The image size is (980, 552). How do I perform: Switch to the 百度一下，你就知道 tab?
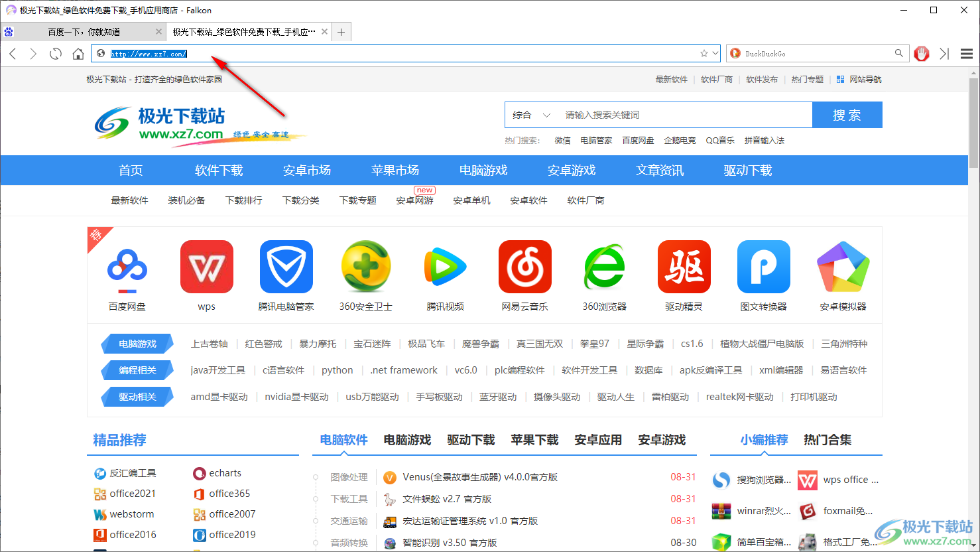coord(84,32)
